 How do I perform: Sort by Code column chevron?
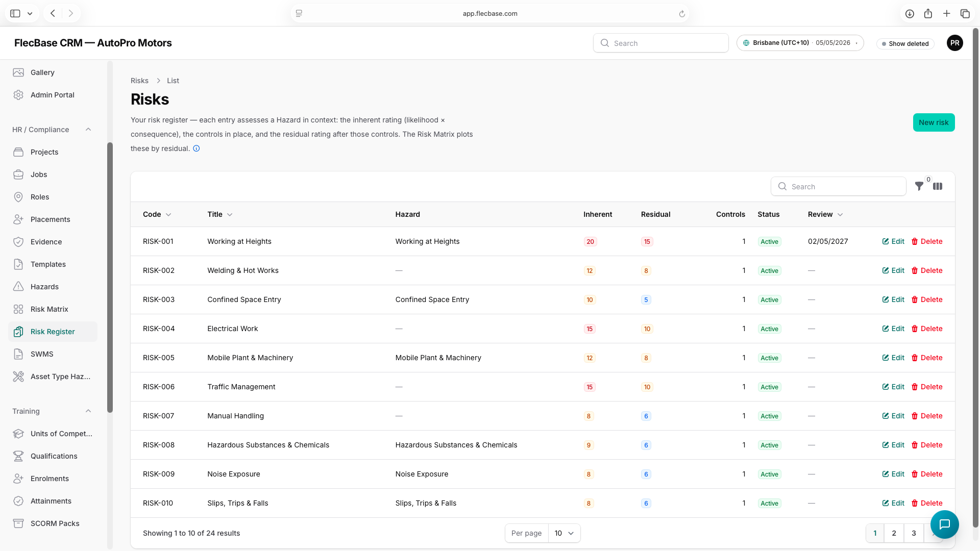point(168,215)
